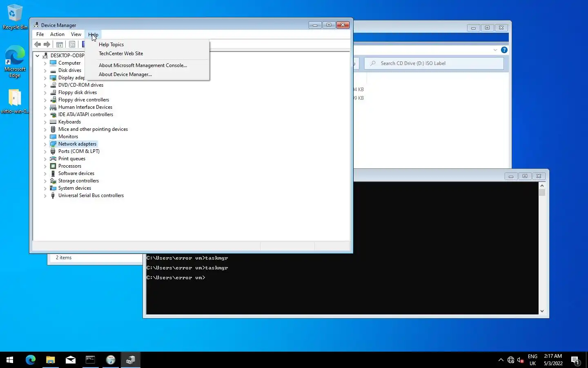Click Command Prompt scrollbar up arrow
This screenshot has height=368, width=588.
click(x=542, y=186)
